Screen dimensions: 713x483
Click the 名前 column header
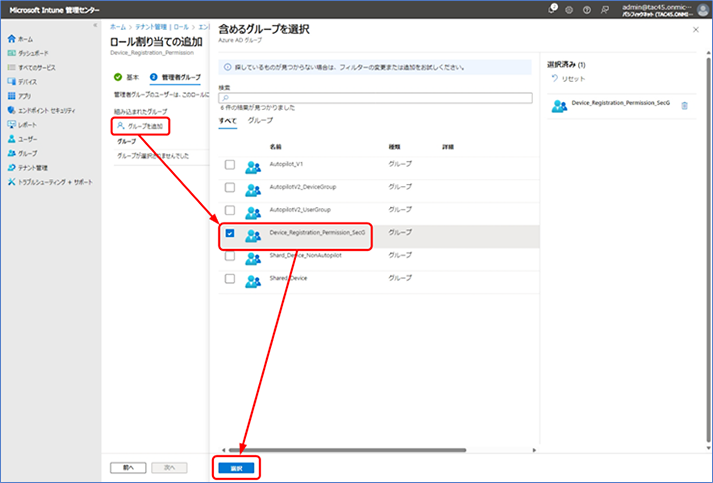276,147
